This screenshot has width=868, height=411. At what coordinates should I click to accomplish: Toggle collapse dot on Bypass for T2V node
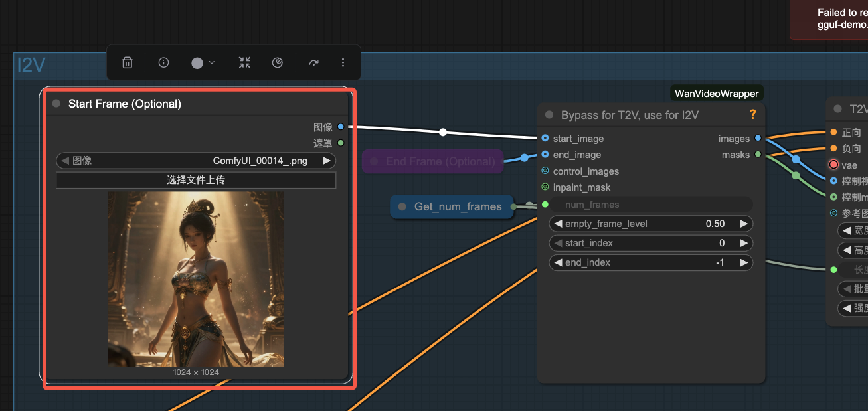[x=549, y=115]
